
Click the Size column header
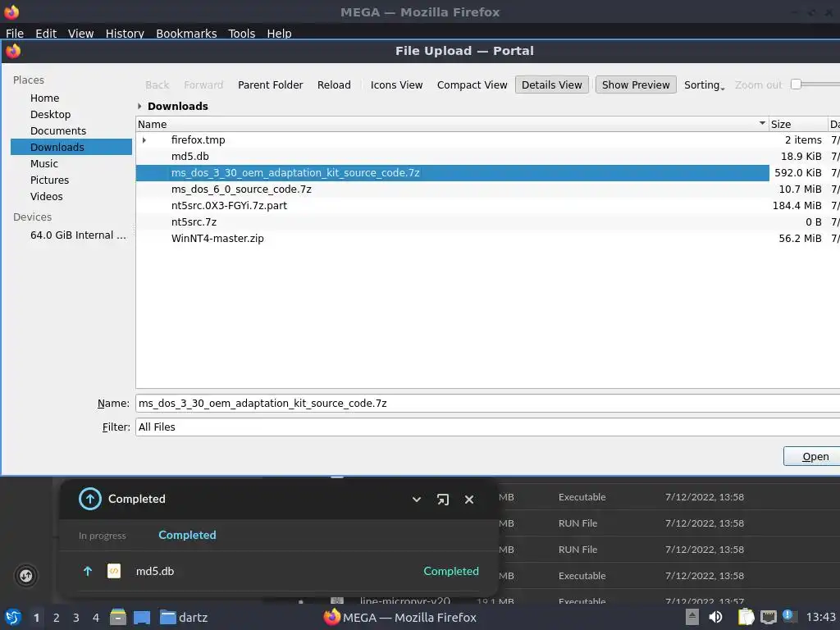tap(797, 124)
